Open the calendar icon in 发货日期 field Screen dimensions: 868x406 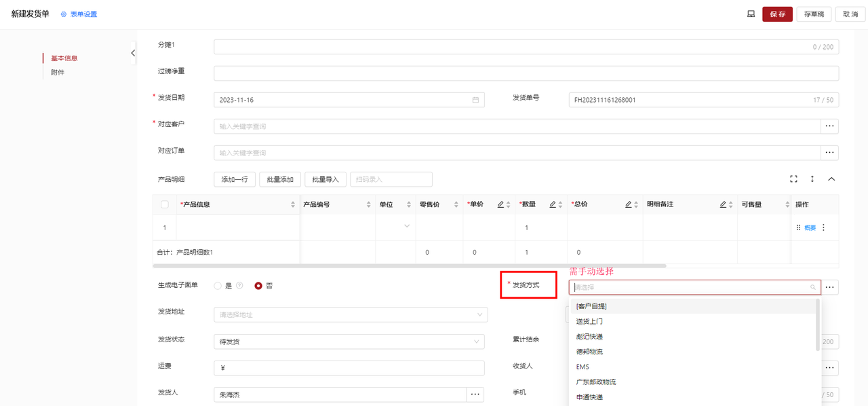(475, 100)
